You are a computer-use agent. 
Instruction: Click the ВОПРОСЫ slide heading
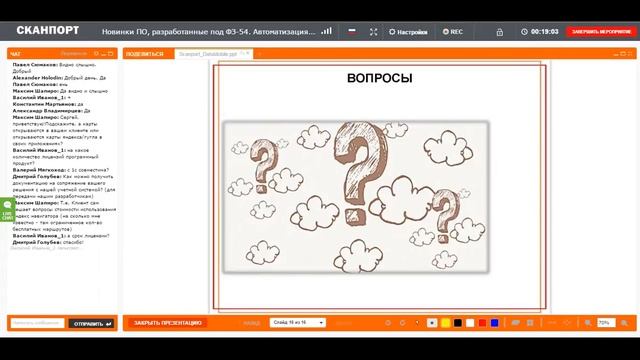pos(380,78)
